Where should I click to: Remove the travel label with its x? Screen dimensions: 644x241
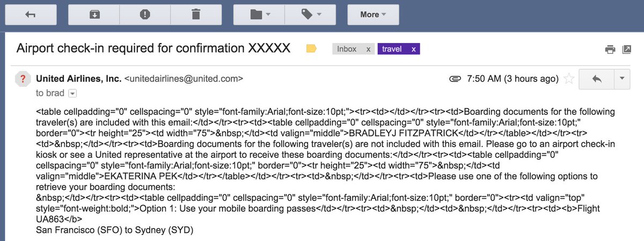pyautogui.click(x=413, y=49)
